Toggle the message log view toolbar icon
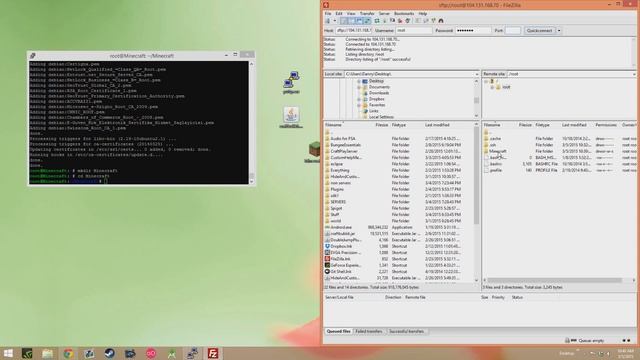The width and height of the screenshot is (640, 360). pyautogui.click(x=344, y=21)
